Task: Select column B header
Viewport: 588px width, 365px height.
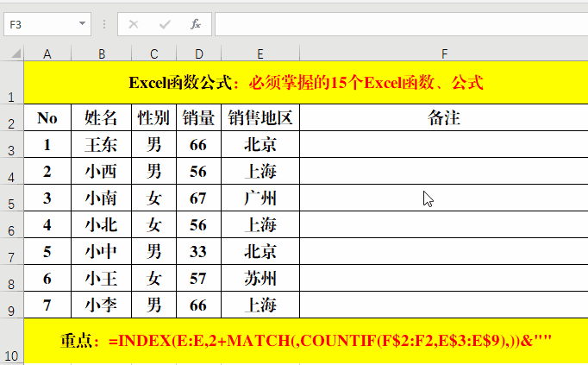Action: click(x=101, y=54)
